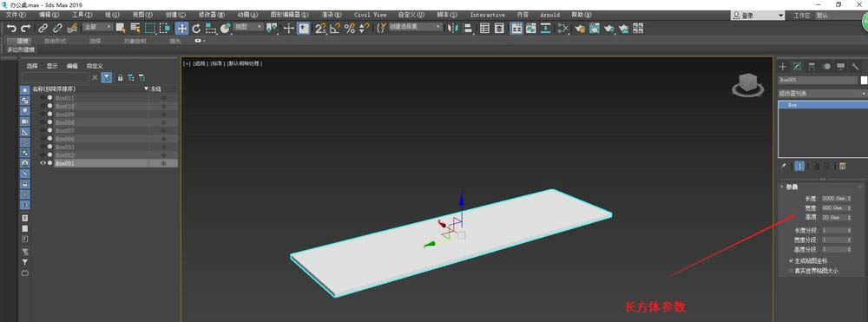The image size is (868, 322).
Task: Toggle the Percent Snap icon
Action: 349,29
